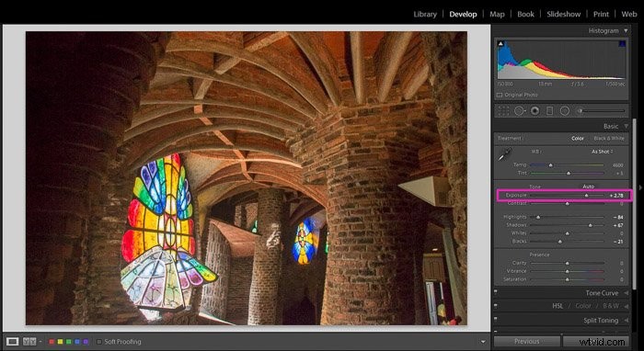The image size is (644, 351).
Task: Open the toolbar content dropdown arrow
Action: (x=483, y=342)
